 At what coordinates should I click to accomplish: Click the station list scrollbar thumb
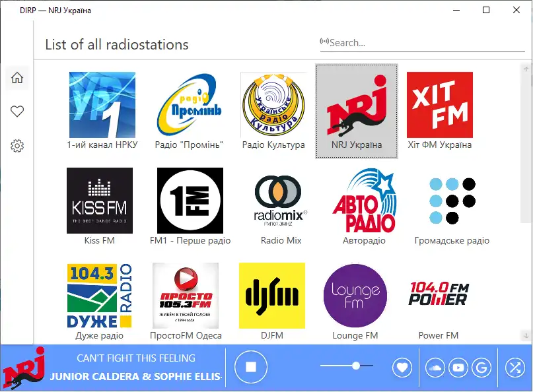pyautogui.click(x=525, y=148)
